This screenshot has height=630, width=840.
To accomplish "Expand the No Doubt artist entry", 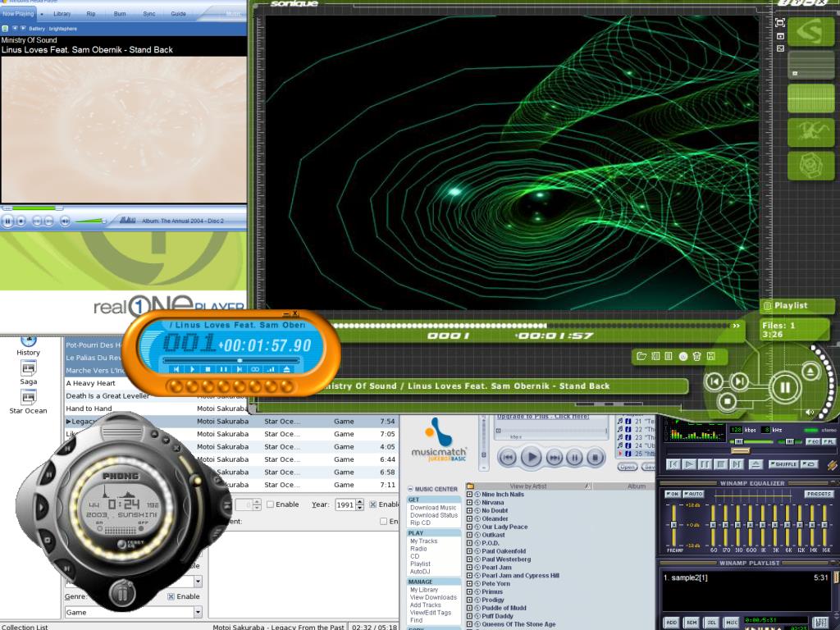I will point(470,510).
